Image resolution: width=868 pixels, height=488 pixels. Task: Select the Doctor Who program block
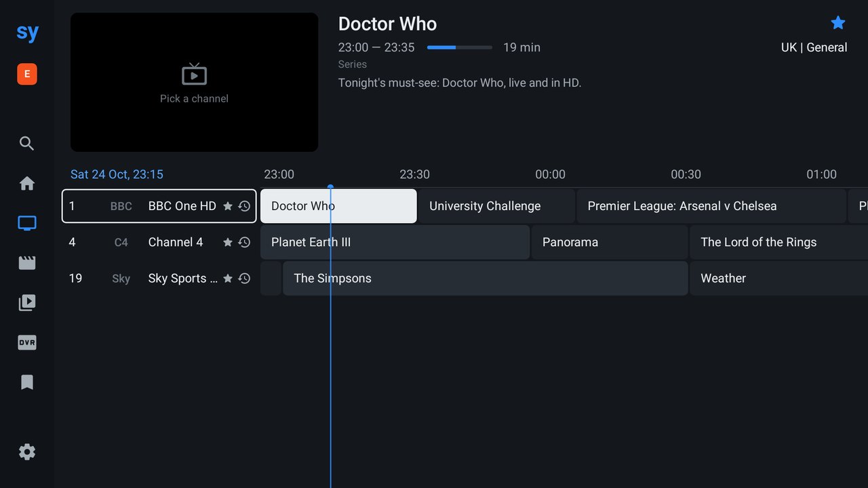tap(338, 206)
